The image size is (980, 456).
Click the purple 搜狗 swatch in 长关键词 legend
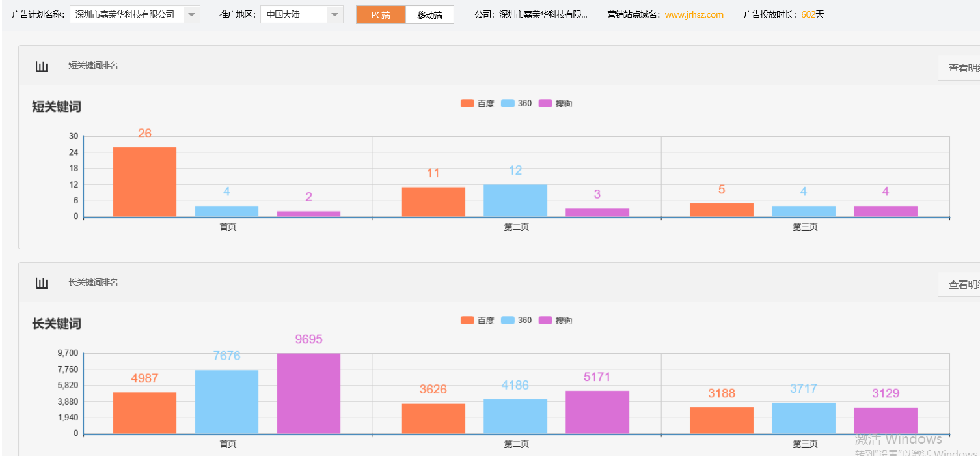tap(545, 321)
